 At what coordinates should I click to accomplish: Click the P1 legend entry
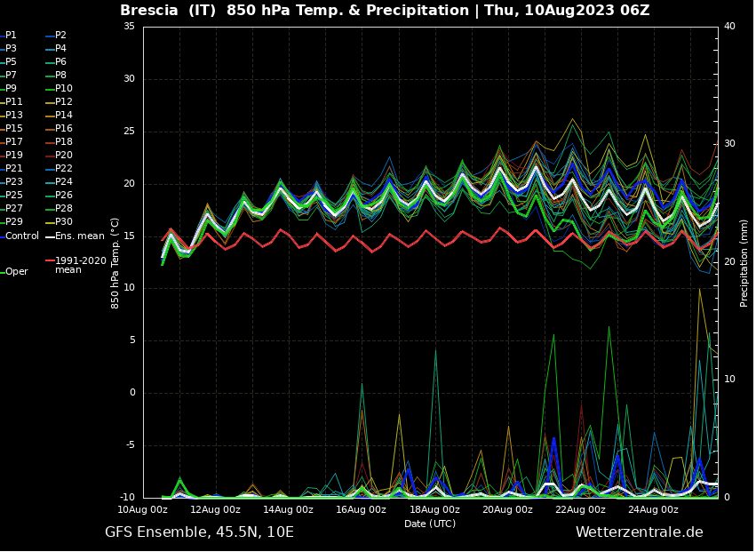coord(9,36)
